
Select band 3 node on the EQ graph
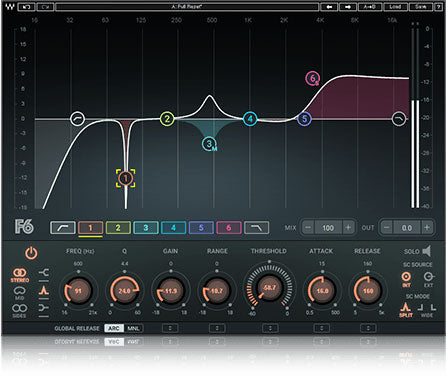[209, 144]
